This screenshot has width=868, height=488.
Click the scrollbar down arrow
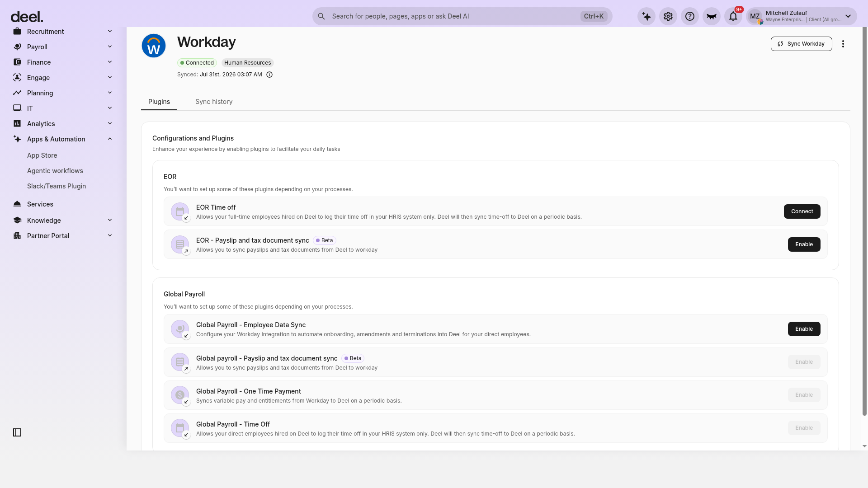tap(864, 446)
